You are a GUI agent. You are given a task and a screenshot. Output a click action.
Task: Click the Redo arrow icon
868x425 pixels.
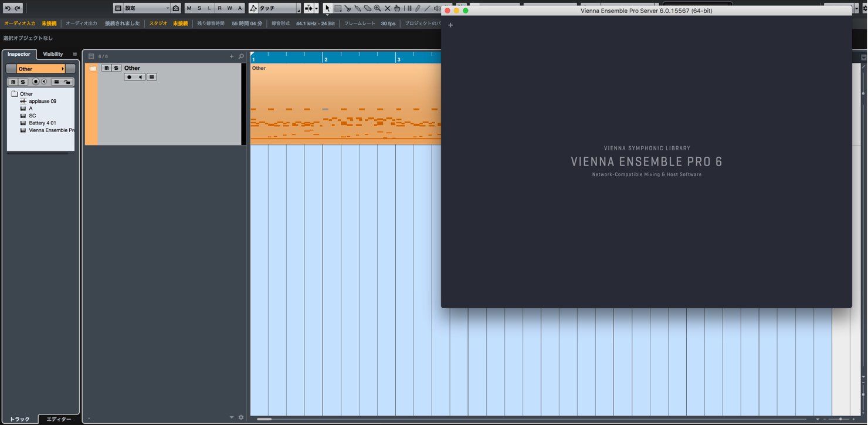click(x=18, y=8)
